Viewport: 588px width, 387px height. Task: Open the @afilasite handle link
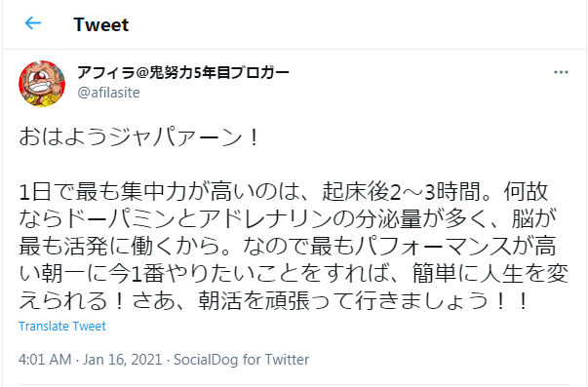click(x=109, y=93)
